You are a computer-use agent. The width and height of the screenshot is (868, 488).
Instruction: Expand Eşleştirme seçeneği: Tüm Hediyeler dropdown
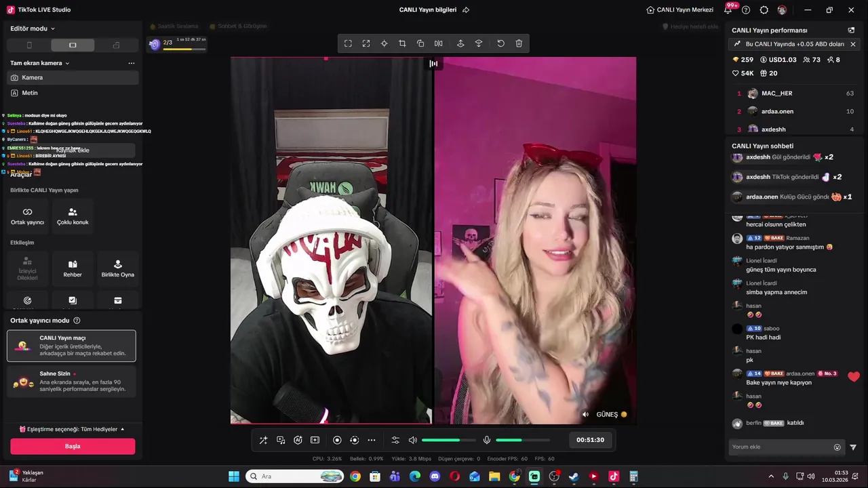(72, 429)
